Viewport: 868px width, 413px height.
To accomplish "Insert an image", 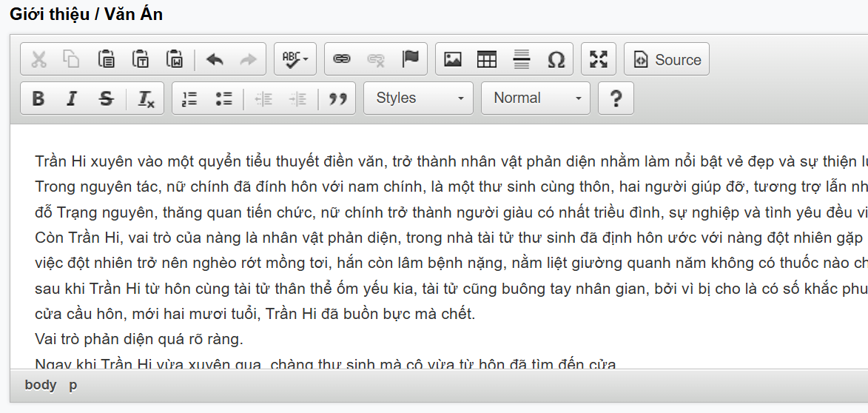I will [x=453, y=59].
